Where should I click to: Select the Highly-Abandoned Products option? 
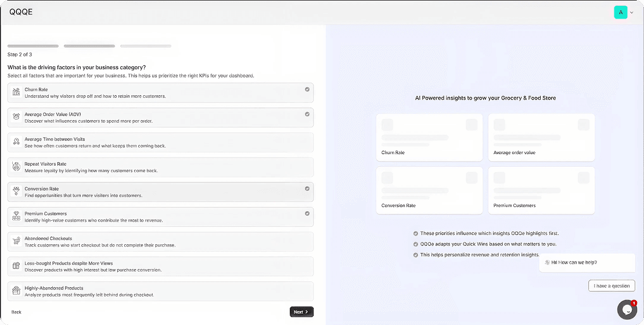[x=161, y=291]
